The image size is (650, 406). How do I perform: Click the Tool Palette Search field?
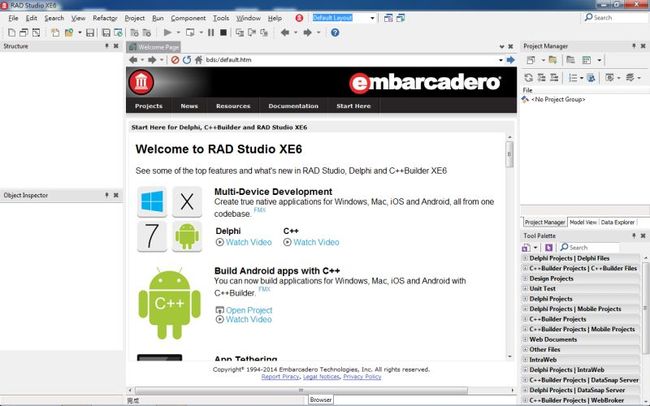pyautogui.click(x=589, y=248)
